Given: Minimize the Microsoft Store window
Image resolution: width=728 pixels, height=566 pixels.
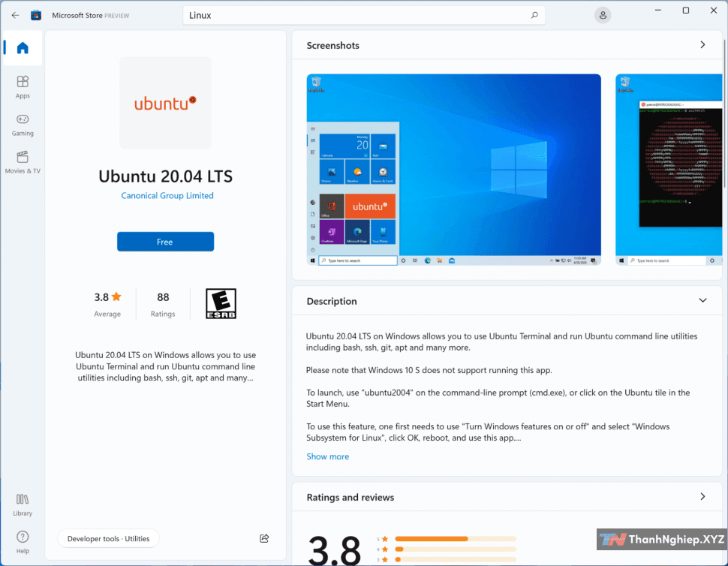Looking at the screenshot, I should click(658, 11).
